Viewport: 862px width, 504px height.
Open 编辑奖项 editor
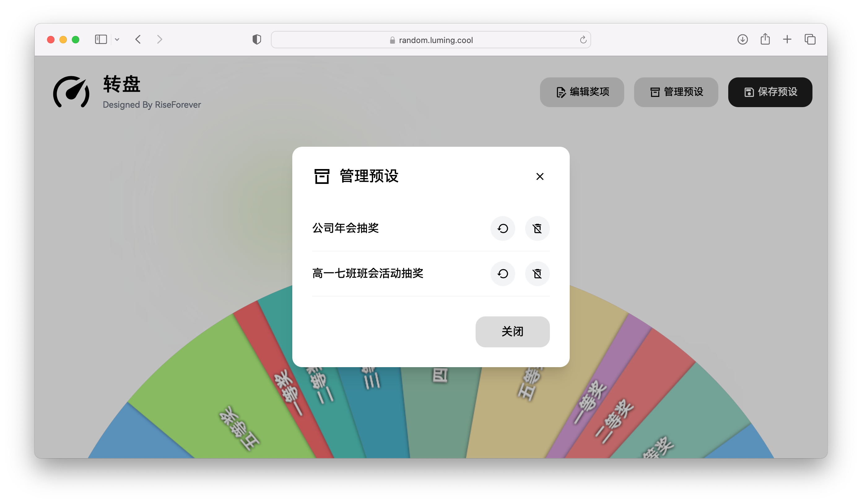[x=582, y=92]
